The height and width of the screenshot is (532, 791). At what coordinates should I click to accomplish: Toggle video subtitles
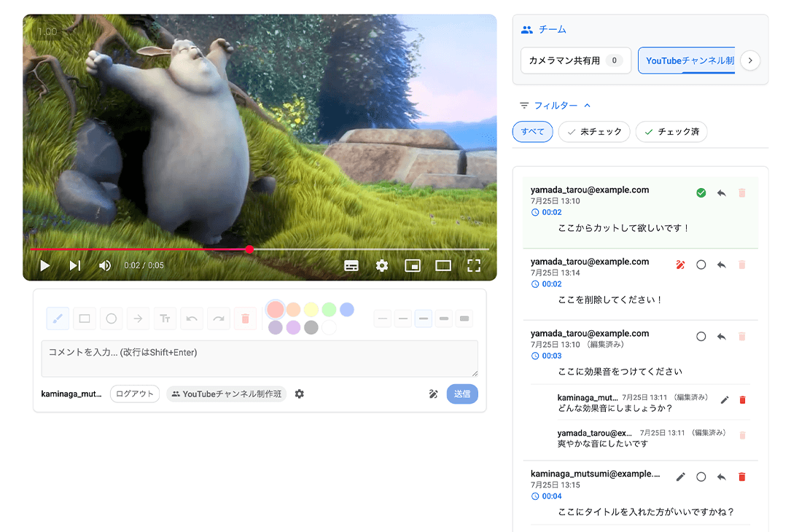tap(351, 265)
